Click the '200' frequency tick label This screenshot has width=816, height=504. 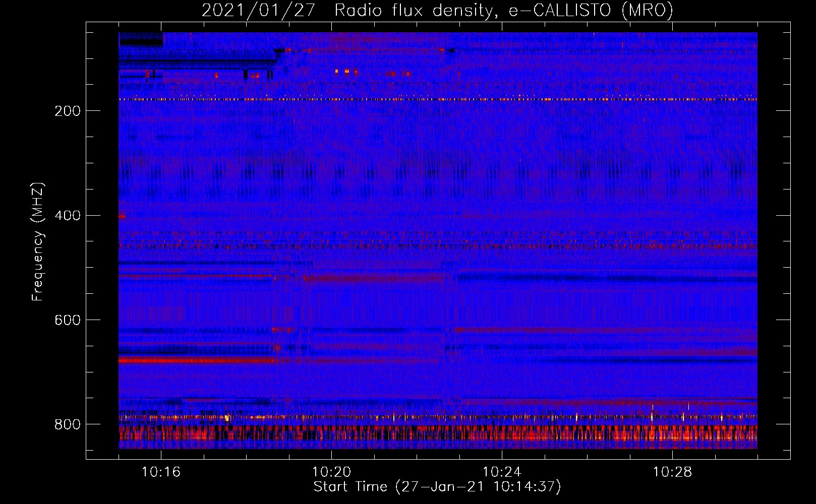(x=68, y=111)
